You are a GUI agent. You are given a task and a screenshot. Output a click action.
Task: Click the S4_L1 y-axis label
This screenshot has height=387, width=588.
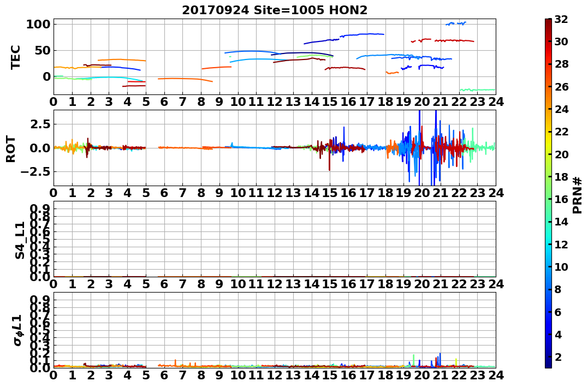point(20,240)
